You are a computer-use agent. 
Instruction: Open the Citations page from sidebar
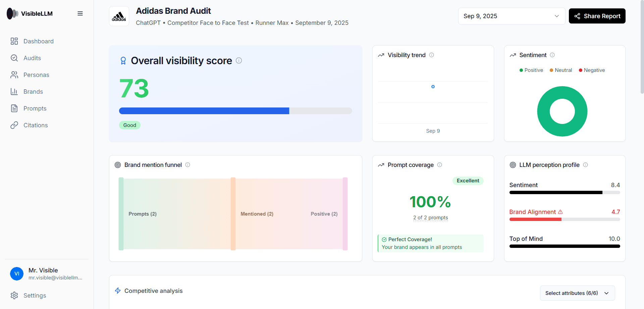tap(36, 125)
